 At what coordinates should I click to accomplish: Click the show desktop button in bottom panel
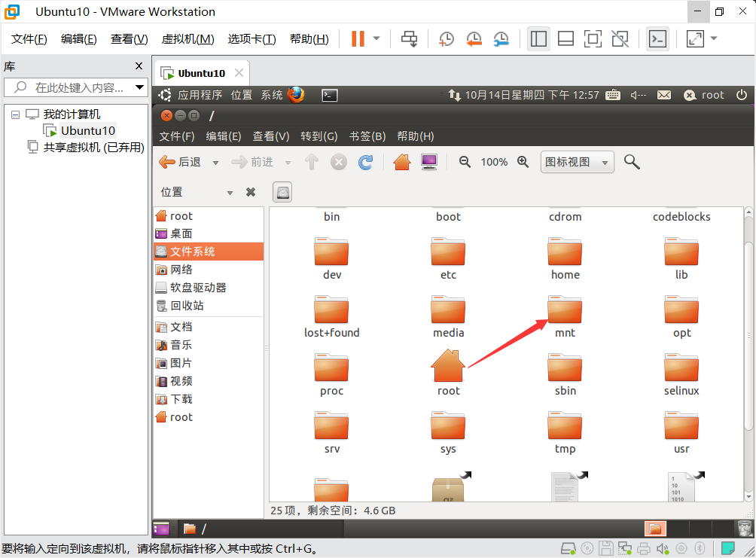tap(162, 529)
